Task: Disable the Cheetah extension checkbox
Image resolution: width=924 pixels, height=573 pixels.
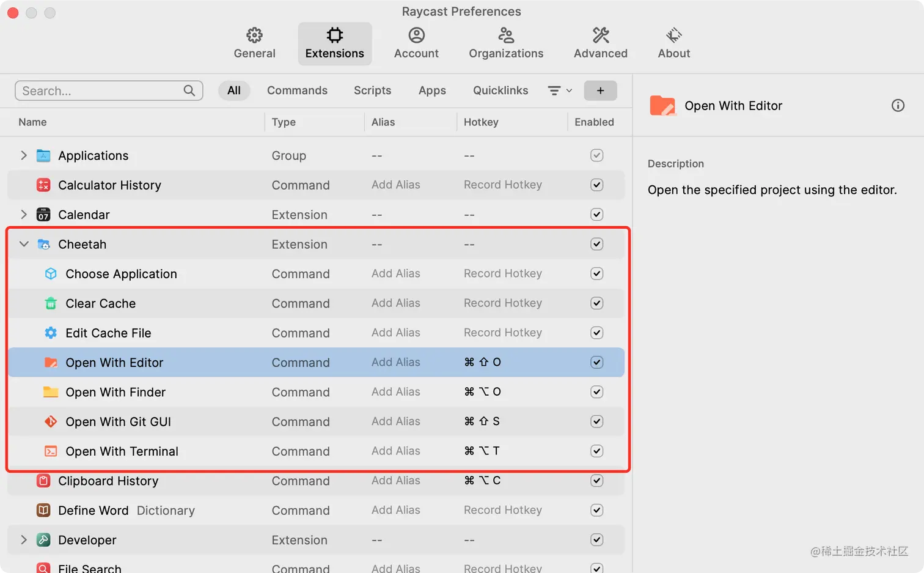Action: pyautogui.click(x=597, y=244)
